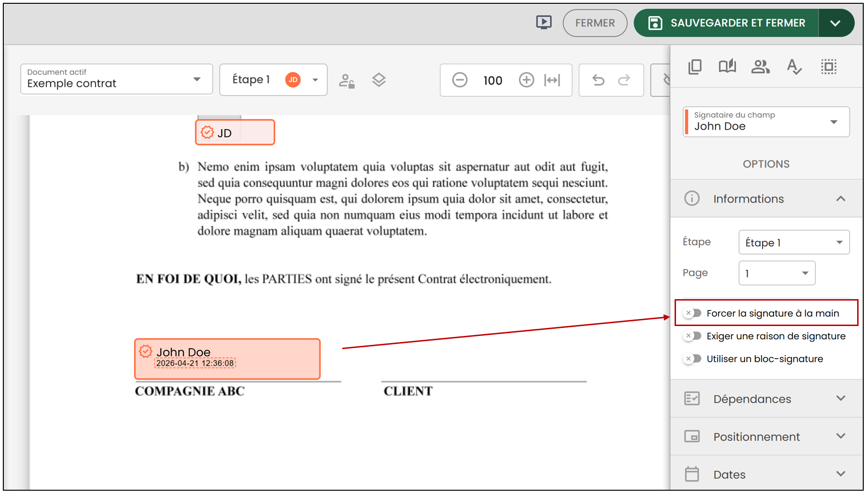Select the John Doe signature field
This screenshot has height=494, width=868.
click(227, 359)
